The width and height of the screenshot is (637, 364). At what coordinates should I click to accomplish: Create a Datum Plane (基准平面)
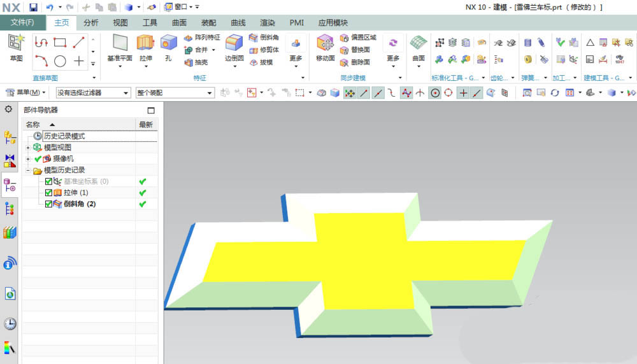pos(120,48)
